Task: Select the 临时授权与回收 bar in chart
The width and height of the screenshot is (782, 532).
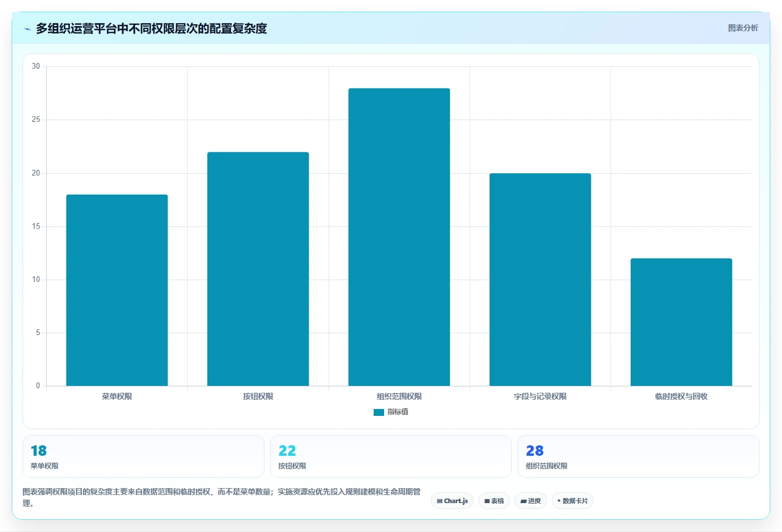Action: click(682, 322)
